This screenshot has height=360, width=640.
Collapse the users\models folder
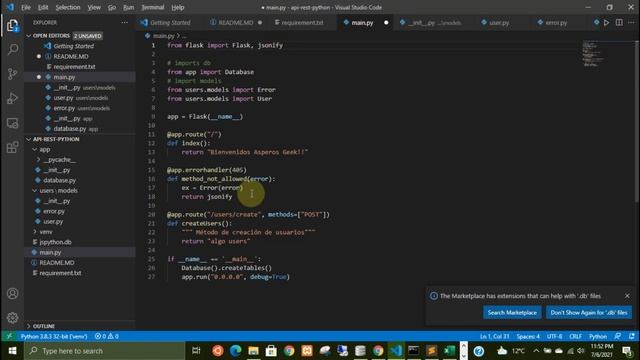pos(35,191)
